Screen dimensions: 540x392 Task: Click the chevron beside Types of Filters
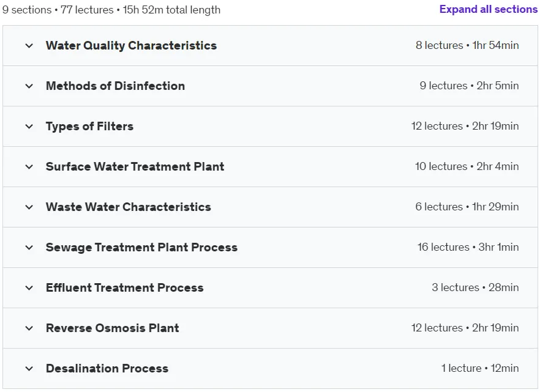(29, 127)
